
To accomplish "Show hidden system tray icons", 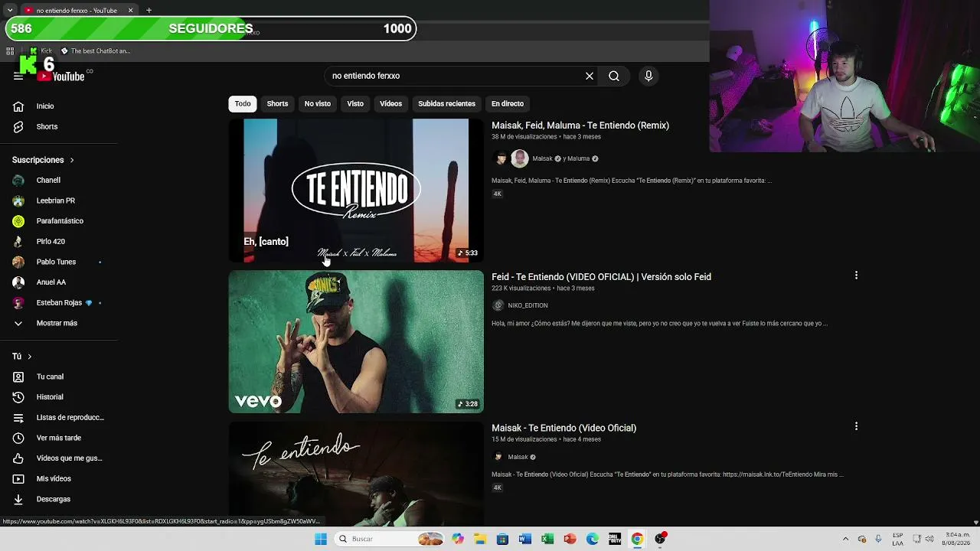I will coord(845,539).
